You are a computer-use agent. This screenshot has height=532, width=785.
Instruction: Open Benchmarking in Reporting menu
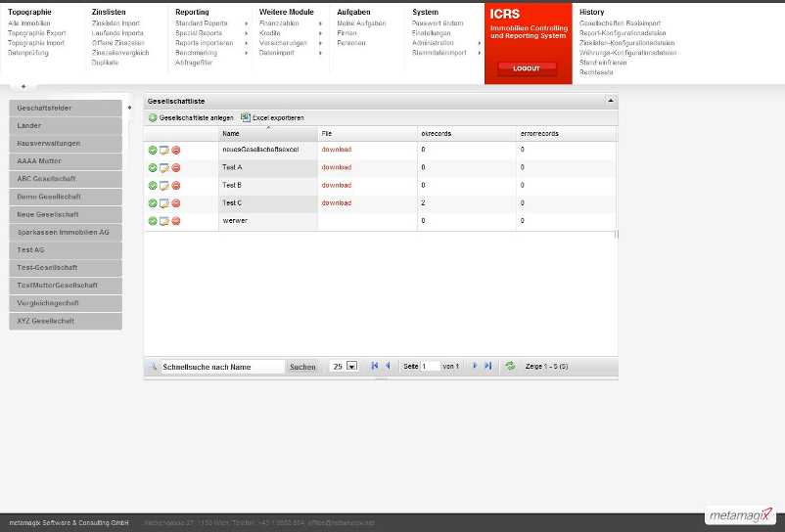(x=196, y=53)
